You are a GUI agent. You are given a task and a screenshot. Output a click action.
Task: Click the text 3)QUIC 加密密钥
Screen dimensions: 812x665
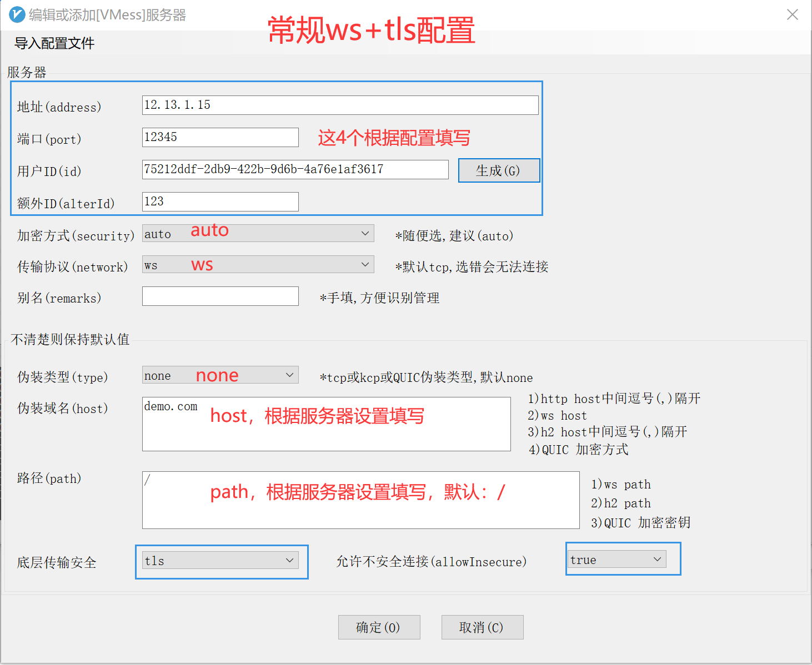point(641,522)
